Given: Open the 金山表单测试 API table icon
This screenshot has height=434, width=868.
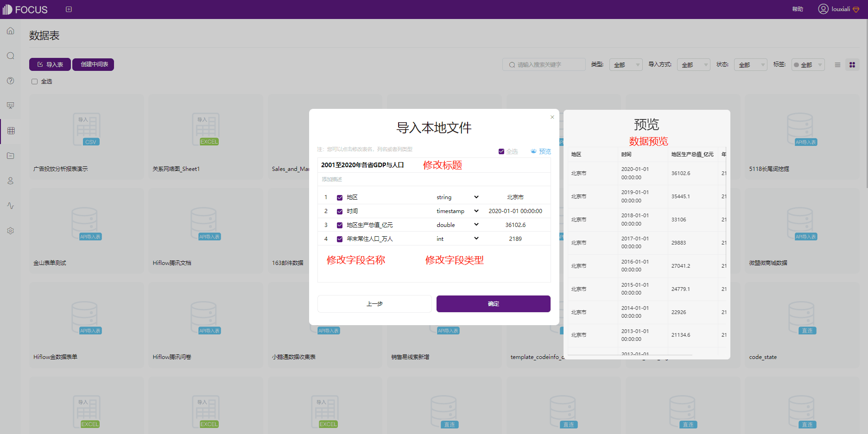Looking at the screenshot, I should [86, 224].
